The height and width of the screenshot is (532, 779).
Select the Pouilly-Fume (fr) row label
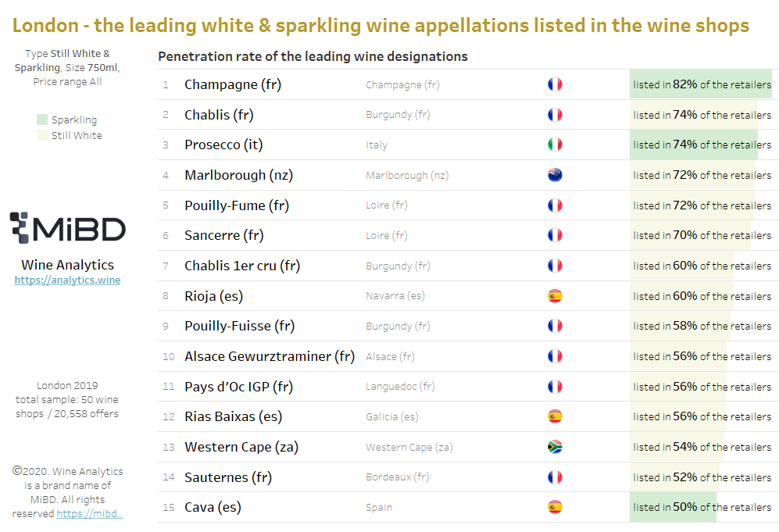[237, 205]
